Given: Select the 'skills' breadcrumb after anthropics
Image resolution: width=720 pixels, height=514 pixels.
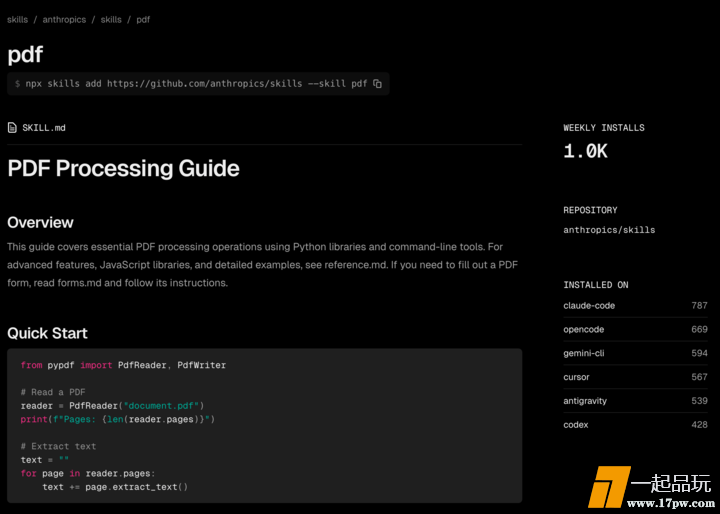Looking at the screenshot, I should [111, 19].
